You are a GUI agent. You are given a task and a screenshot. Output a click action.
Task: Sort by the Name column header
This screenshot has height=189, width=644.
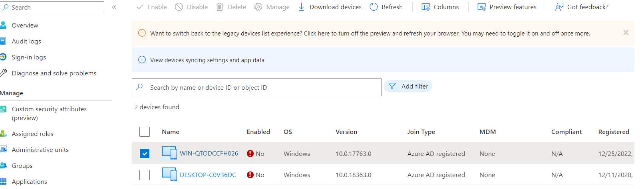point(171,132)
